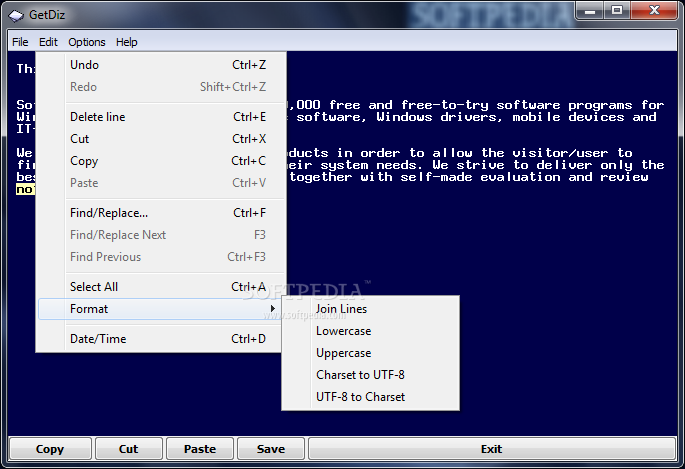The image size is (685, 469).
Task: Open the Options menu
Action: point(86,42)
